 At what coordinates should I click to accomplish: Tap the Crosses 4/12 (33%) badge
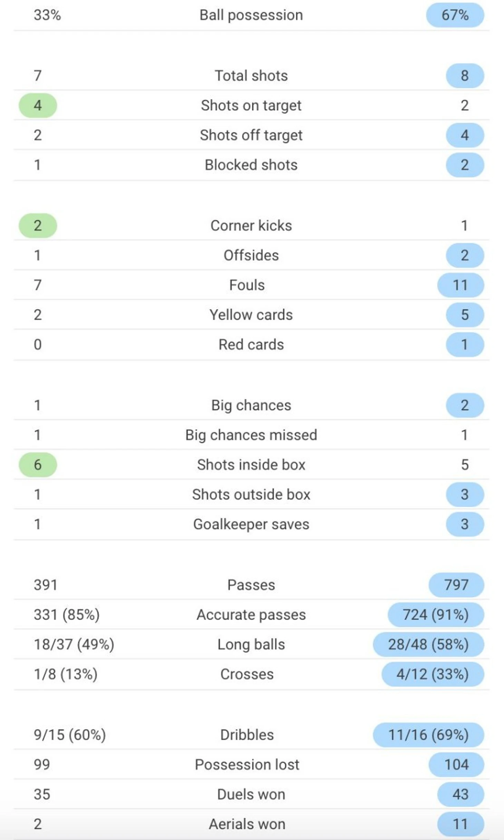pyautogui.click(x=433, y=674)
